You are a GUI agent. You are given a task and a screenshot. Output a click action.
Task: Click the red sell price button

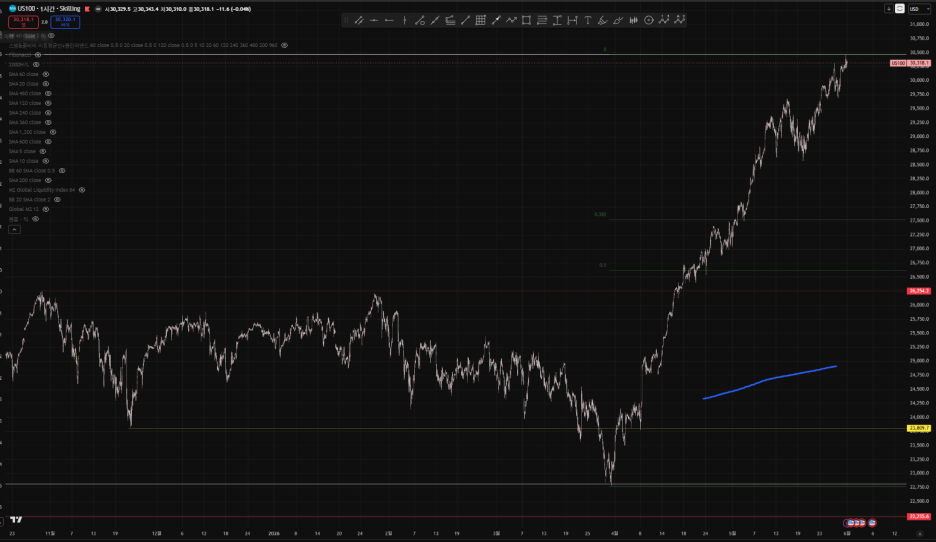tap(23, 22)
